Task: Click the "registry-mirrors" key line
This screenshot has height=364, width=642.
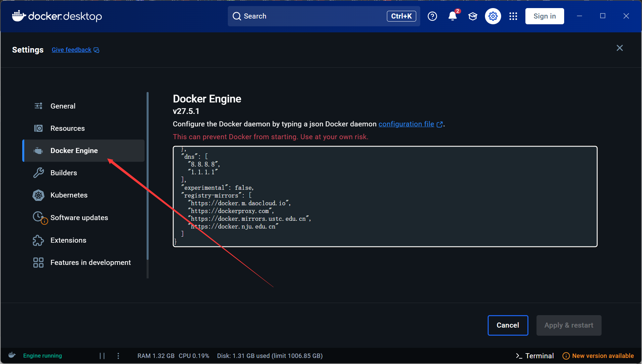Action: [x=216, y=195]
